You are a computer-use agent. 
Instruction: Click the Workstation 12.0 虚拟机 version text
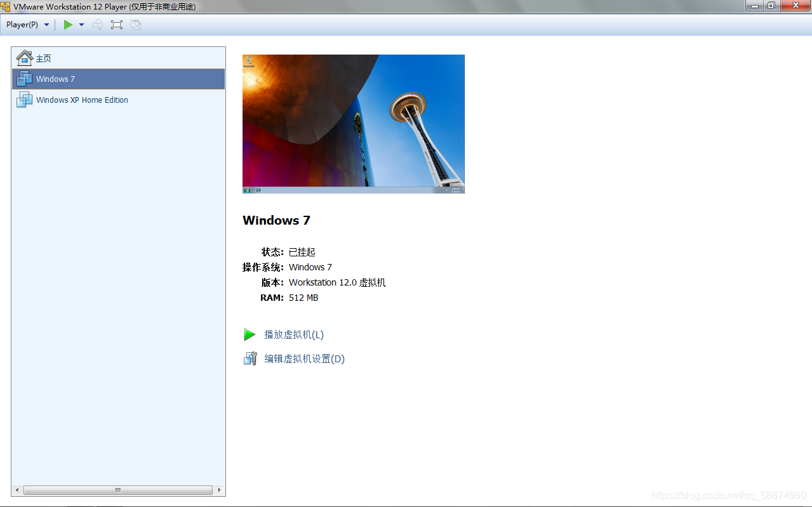coord(337,282)
